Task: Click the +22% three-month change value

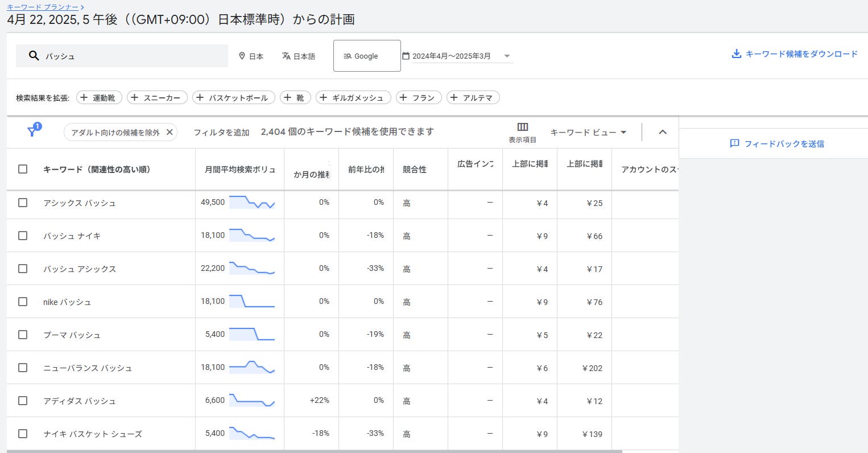Action: tap(320, 400)
